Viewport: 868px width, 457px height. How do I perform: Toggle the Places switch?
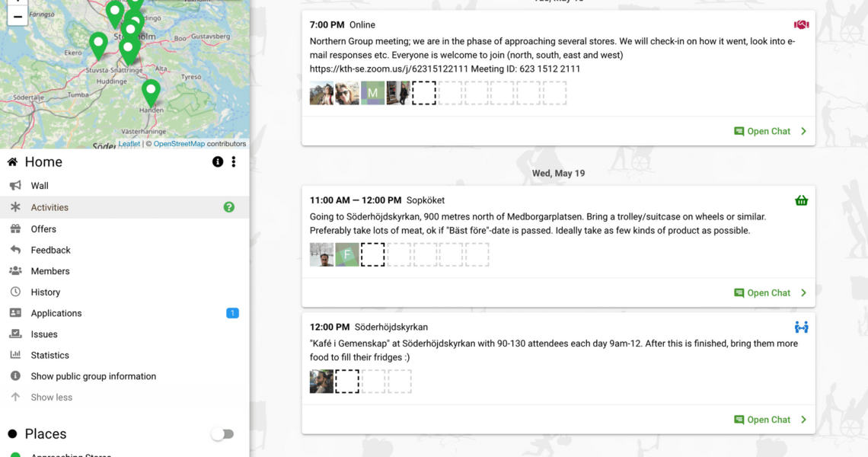(222, 434)
